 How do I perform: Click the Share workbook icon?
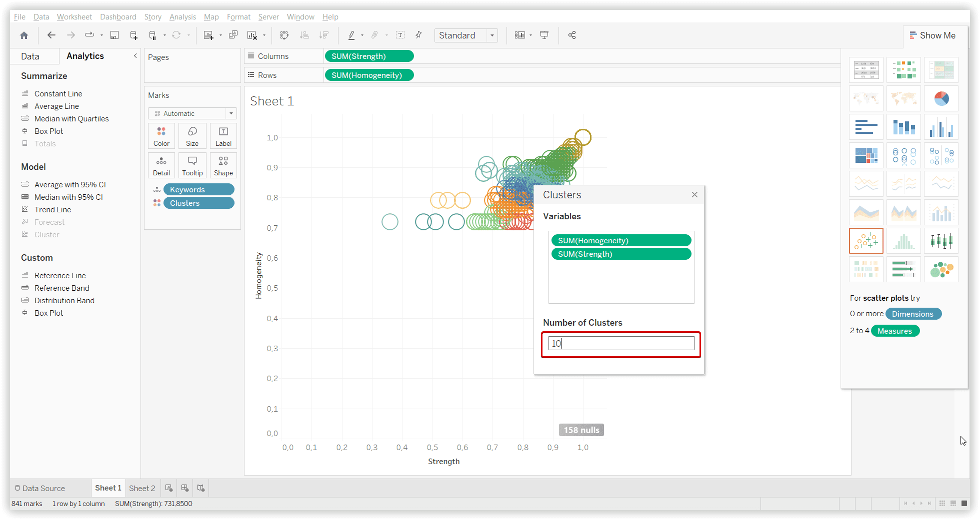(572, 35)
